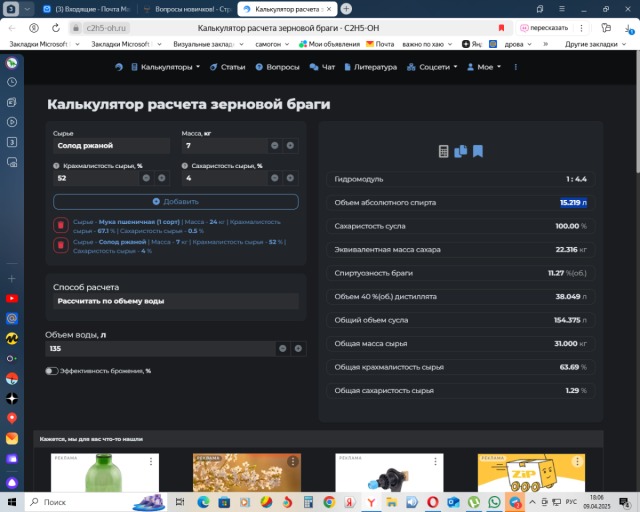Open the Статьи menu item
Viewport: 640px width, 512px height.
click(227, 67)
